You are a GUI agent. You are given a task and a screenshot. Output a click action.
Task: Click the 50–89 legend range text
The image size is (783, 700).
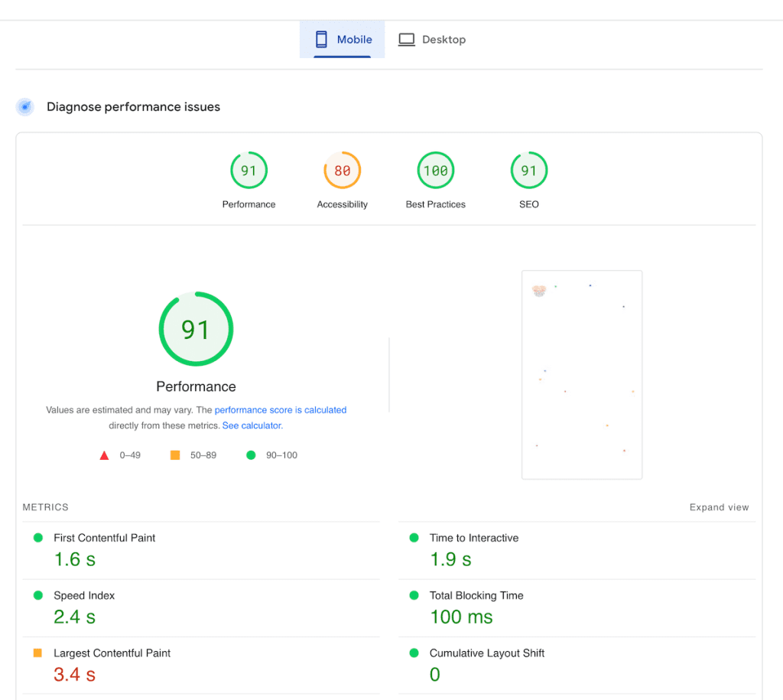(x=203, y=455)
